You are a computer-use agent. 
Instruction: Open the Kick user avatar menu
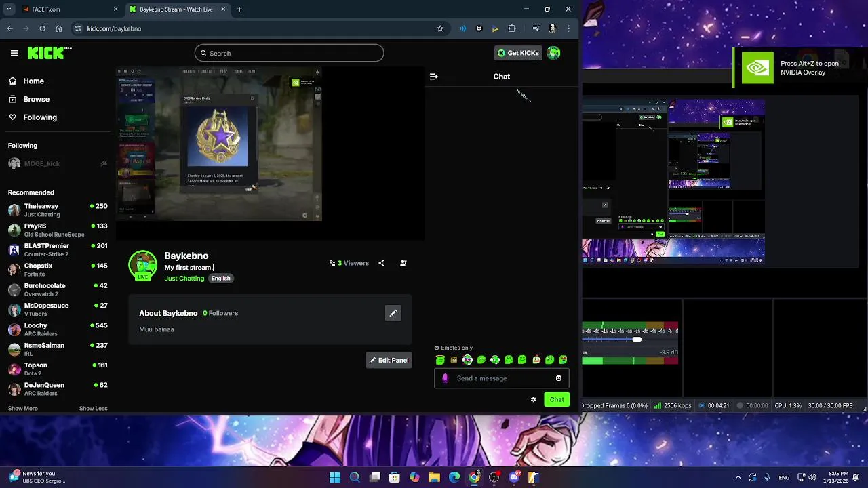pos(553,53)
